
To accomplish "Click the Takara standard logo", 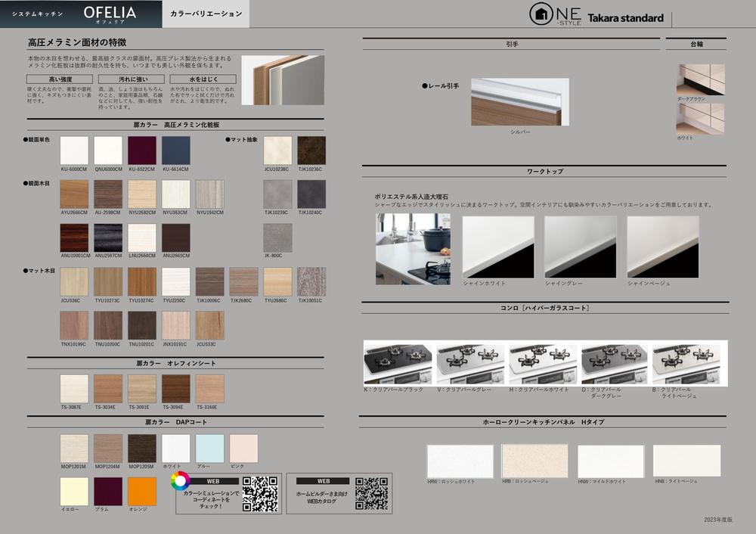I will (x=625, y=18).
